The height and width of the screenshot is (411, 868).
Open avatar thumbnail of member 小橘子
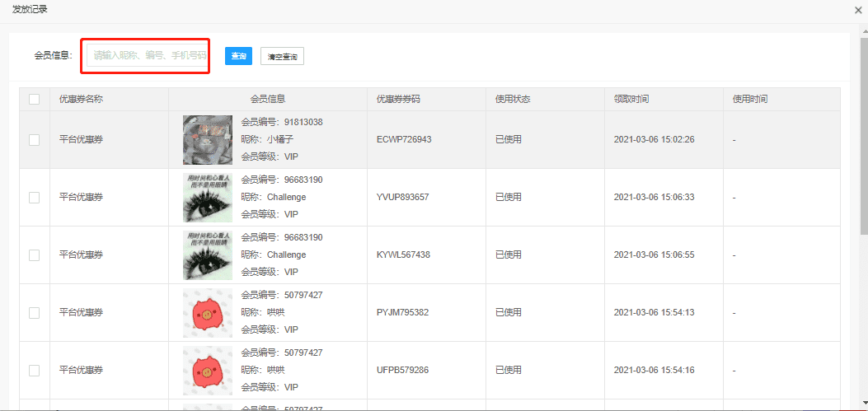click(207, 140)
